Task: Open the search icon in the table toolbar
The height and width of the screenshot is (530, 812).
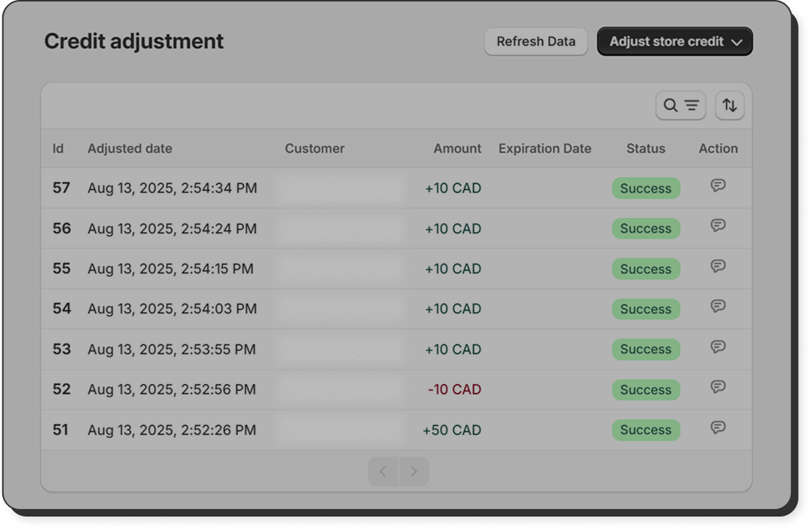Action: [670, 106]
